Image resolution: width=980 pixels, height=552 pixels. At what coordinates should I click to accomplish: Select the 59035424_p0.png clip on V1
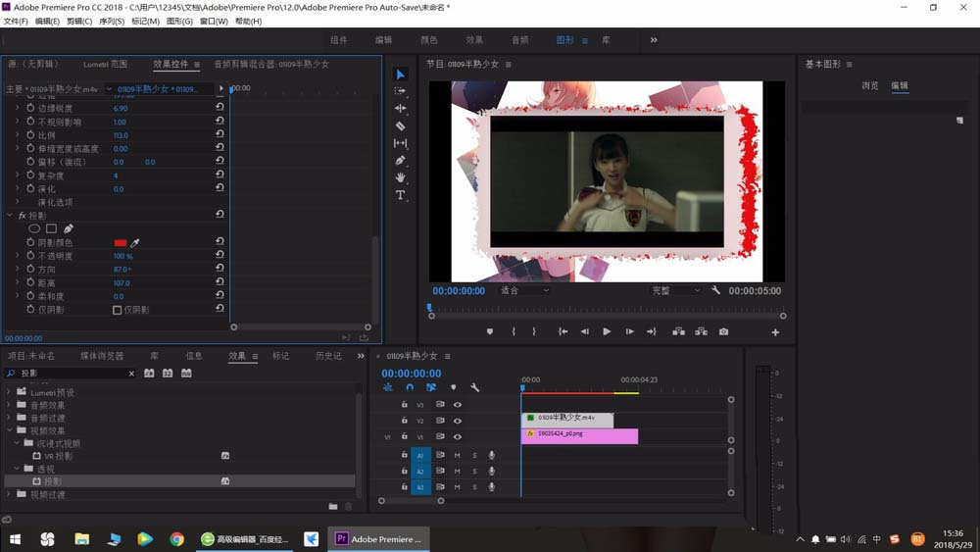[579, 435]
